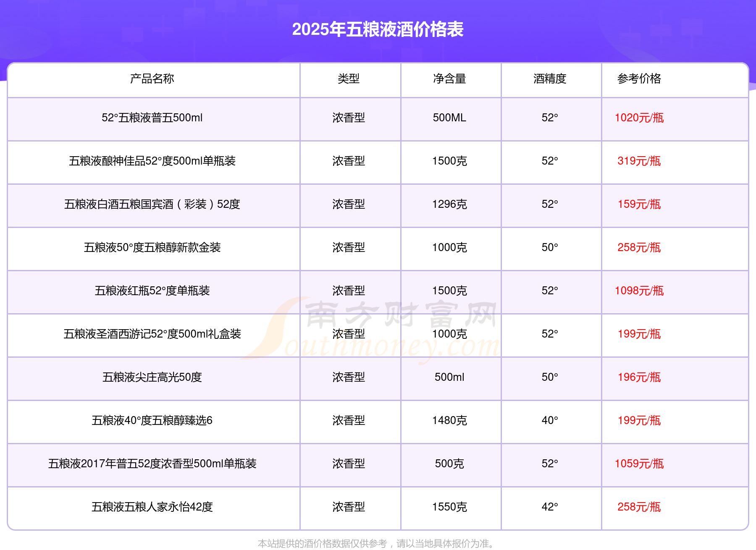756x550 pixels.
Task: Open product 52°五粮液普五500ml
Action: point(152,118)
